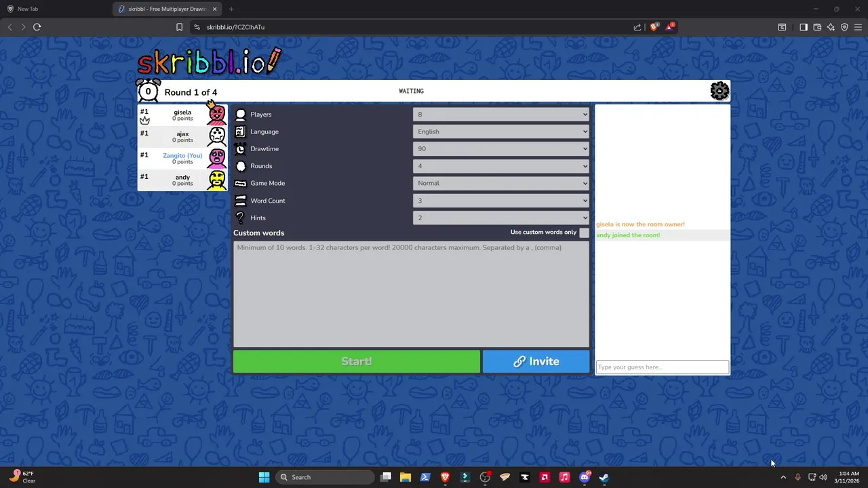Bookmark this page in the address bar
Viewport: 868px width, 488px height.
point(179,27)
